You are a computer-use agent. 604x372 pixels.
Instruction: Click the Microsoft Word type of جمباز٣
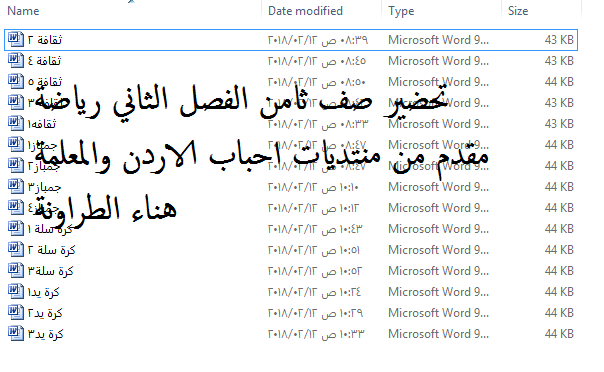point(438,187)
